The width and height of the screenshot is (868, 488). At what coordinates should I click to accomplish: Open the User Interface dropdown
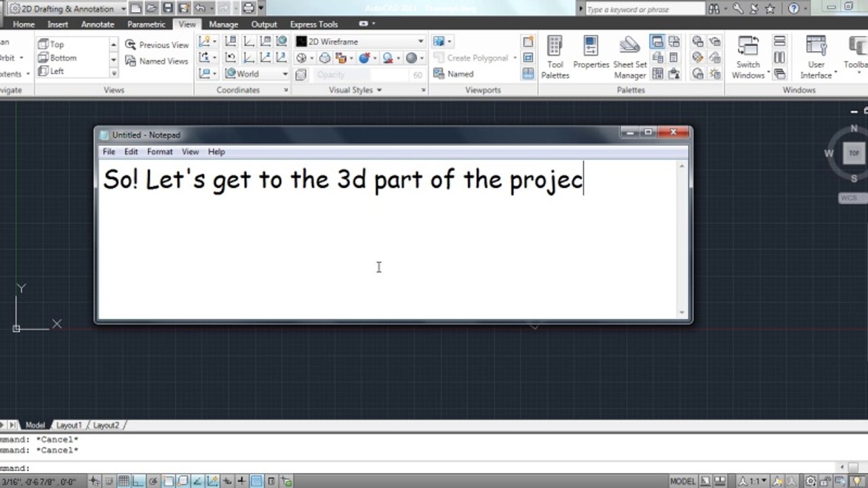[x=816, y=58]
